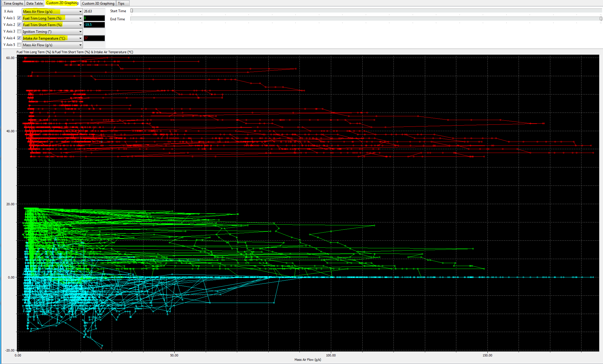603x364 pixels.
Task: Disable the Y Axis 2 checkbox
Action: tap(19, 25)
